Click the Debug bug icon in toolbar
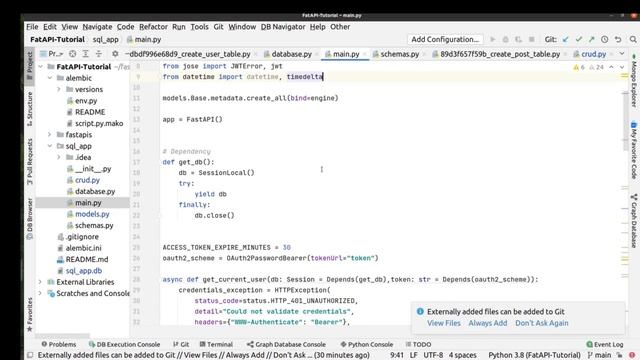Image resolution: width=640 pixels, height=360 pixels. tap(505, 40)
